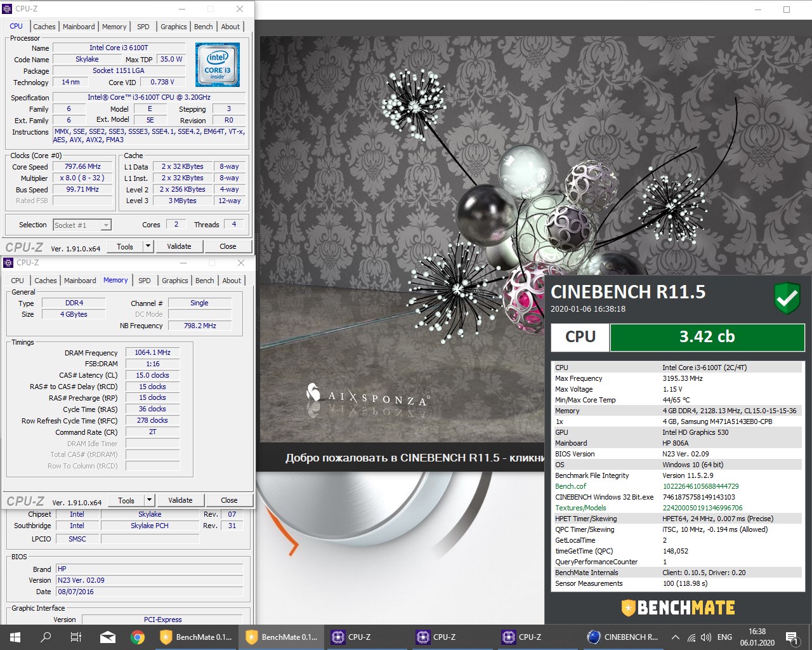Select the CPU tab in Memory CPU-Z window
This screenshot has width=812, height=650.
coord(18,281)
